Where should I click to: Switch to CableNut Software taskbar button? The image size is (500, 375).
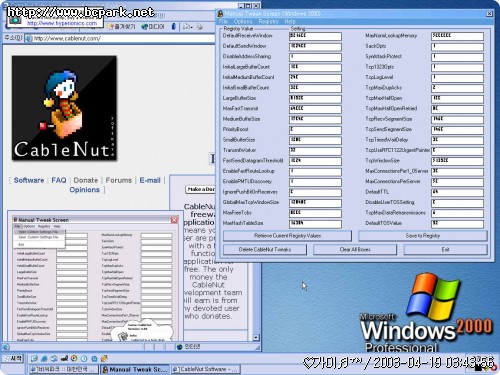coord(205,369)
